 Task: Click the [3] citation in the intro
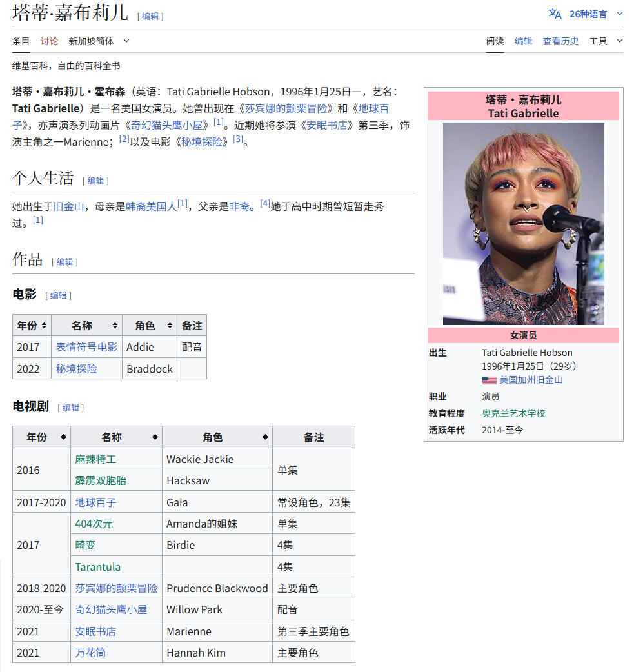click(238, 139)
